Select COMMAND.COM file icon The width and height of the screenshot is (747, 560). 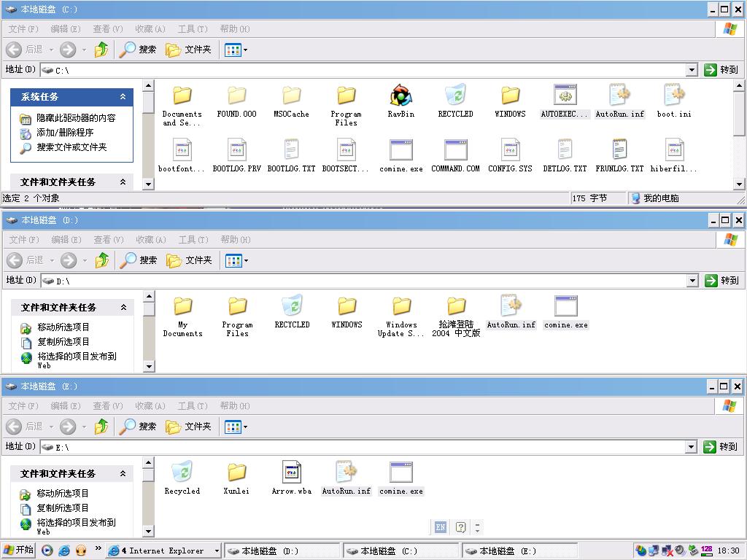pos(455,150)
